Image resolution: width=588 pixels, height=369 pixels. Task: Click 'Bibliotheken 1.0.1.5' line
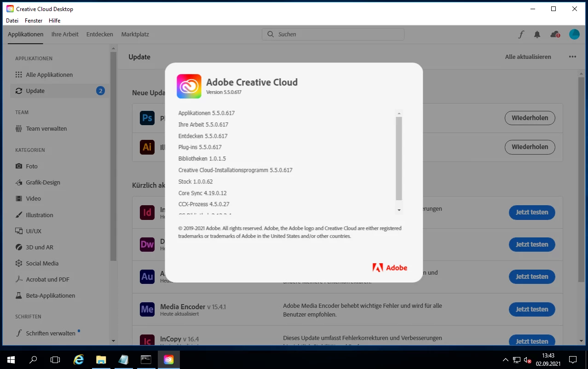pos(202,159)
